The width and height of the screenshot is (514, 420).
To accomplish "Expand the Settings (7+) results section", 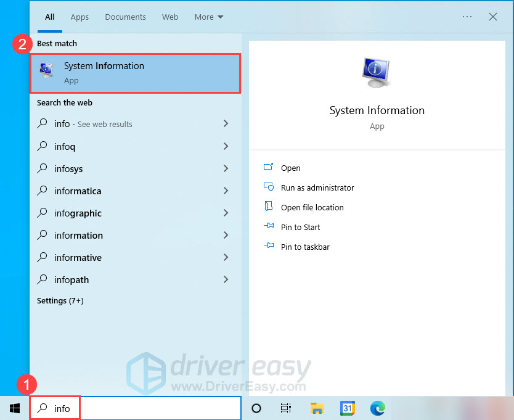I will pos(59,300).
